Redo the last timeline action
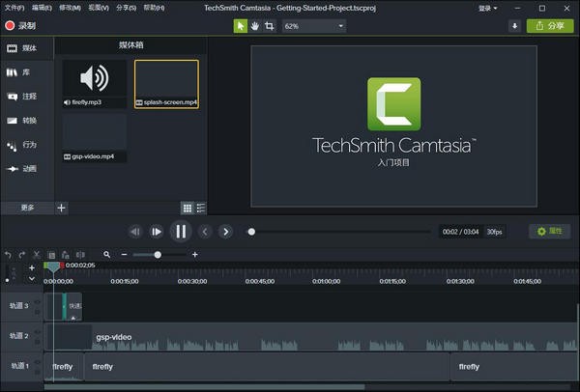 point(22,255)
